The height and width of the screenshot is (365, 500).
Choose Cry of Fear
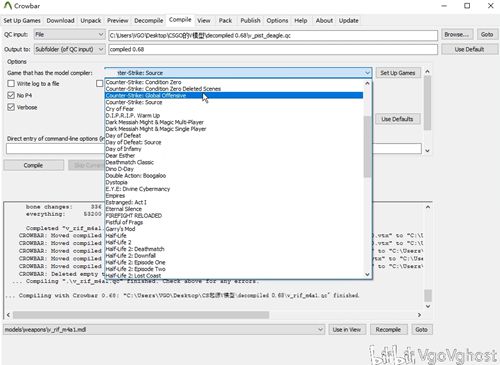pyautogui.click(x=234, y=109)
